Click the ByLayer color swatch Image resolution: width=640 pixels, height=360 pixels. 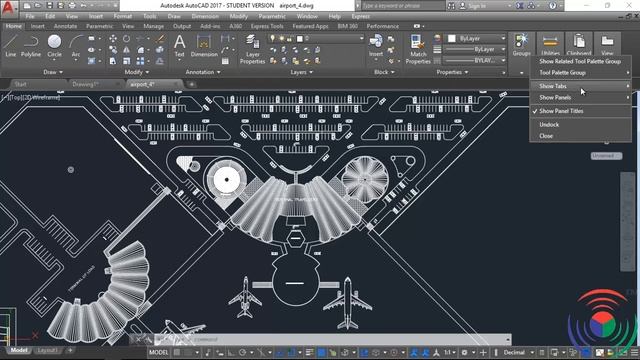451,38
